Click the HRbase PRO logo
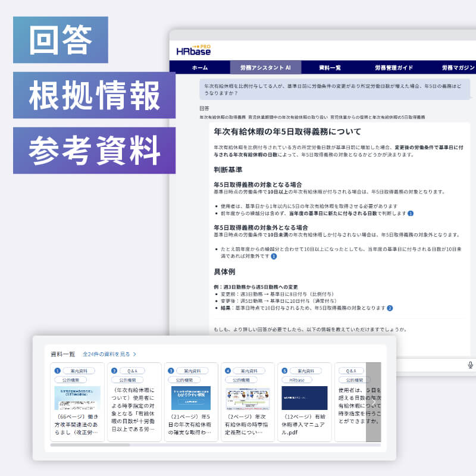 (x=193, y=49)
